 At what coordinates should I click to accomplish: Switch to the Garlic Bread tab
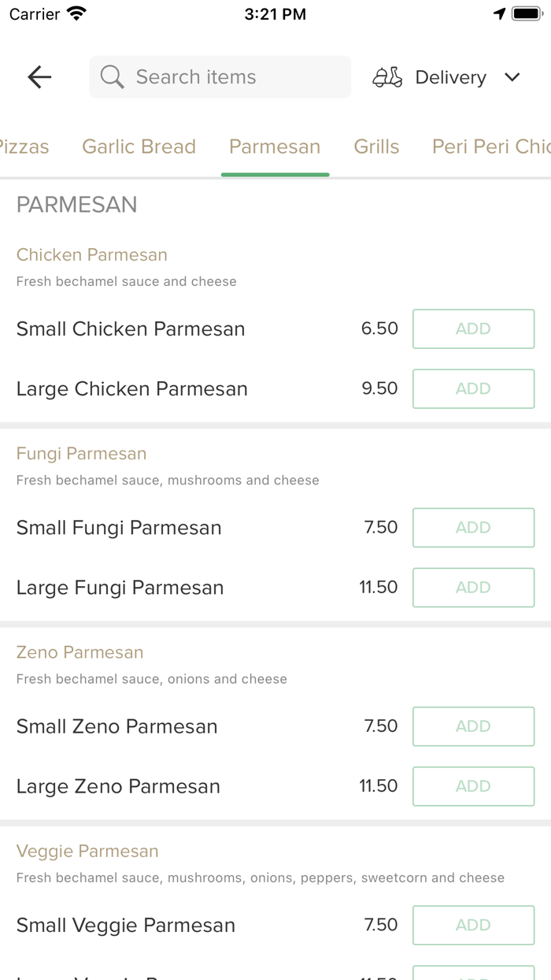139,147
